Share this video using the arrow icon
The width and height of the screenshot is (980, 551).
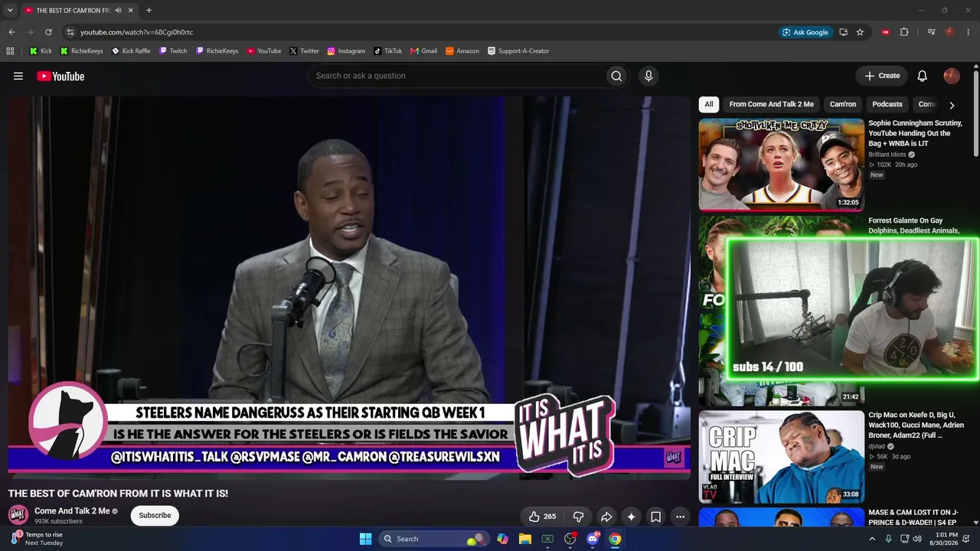[x=606, y=517]
